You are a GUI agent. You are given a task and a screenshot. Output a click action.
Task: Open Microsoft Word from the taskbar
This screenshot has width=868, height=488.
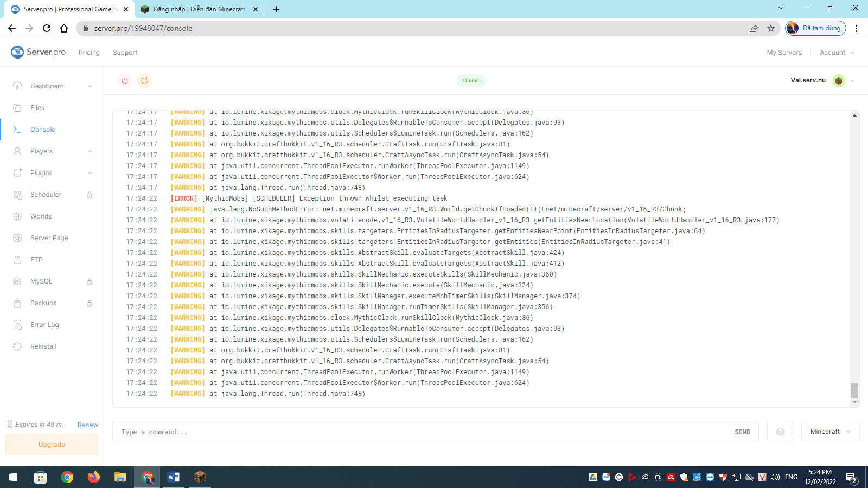click(x=174, y=477)
